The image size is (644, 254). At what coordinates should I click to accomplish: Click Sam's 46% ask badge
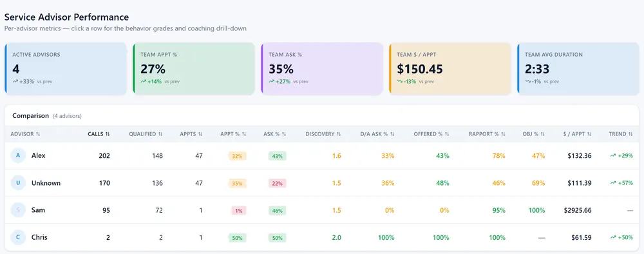[277, 210]
